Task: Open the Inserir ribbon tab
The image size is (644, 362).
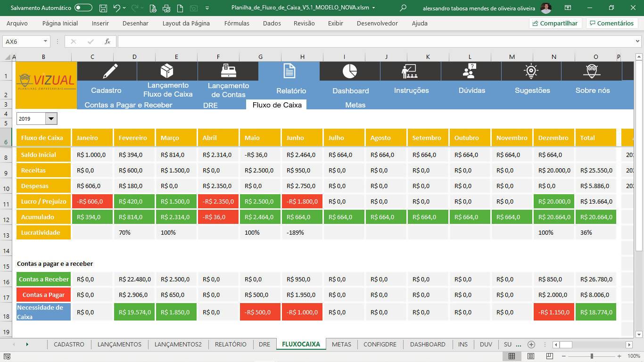Action: click(x=100, y=23)
